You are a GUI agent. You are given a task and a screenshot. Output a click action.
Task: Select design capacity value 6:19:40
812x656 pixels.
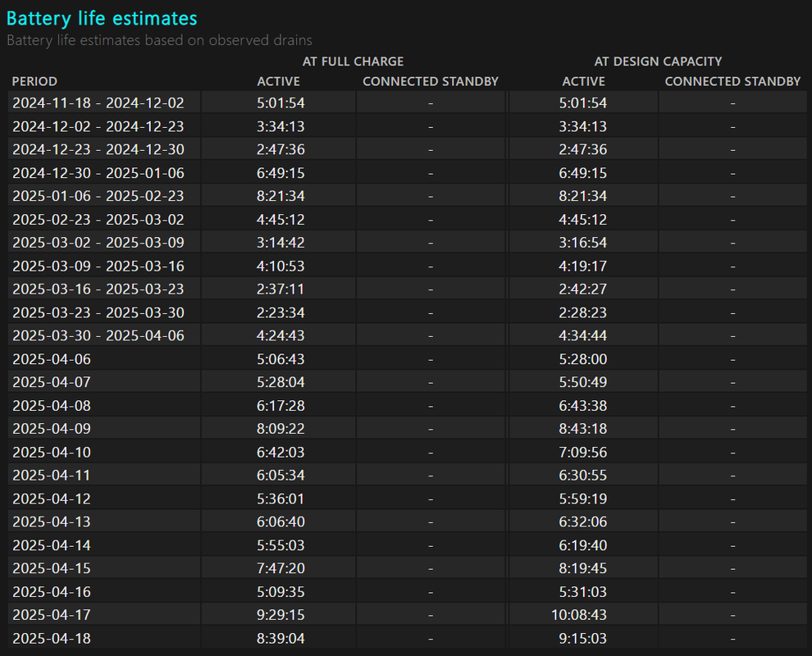click(582, 546)
